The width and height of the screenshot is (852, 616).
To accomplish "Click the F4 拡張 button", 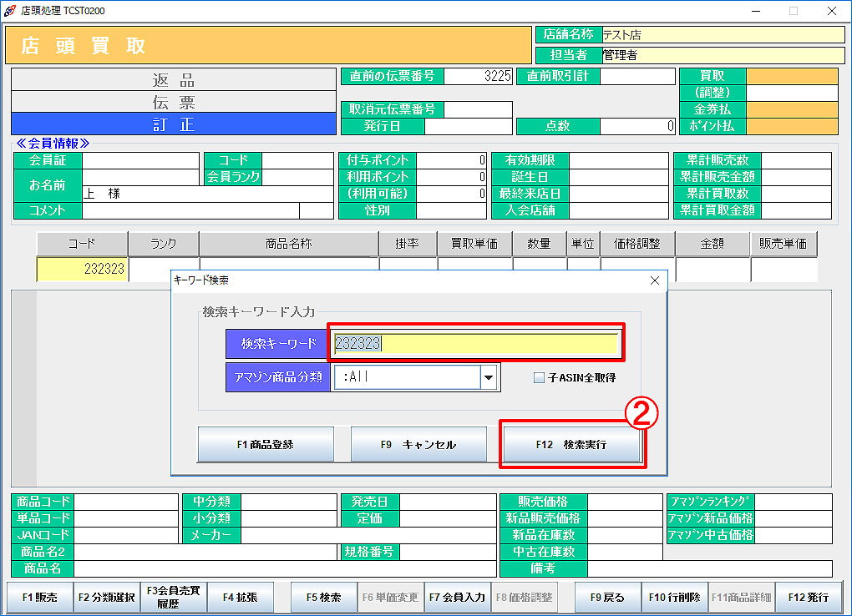I will pyautogui.click(x=240, y=598).
